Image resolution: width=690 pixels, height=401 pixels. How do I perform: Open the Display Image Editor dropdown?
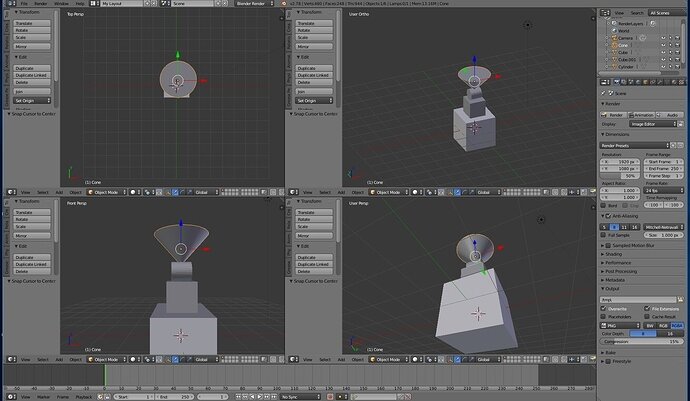click(653, 124)
